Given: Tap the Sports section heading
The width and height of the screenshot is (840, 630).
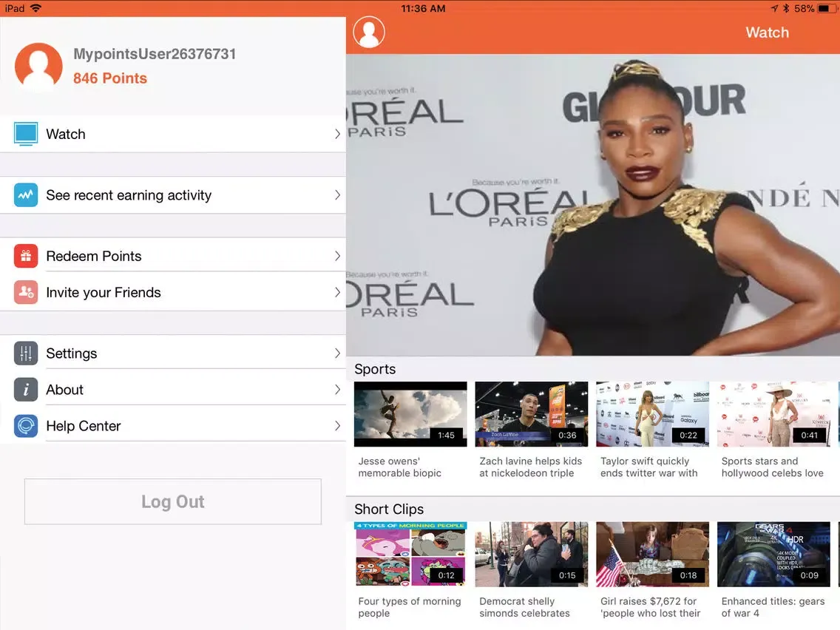Looking at the screenshot, I should (x=375, y=369).
